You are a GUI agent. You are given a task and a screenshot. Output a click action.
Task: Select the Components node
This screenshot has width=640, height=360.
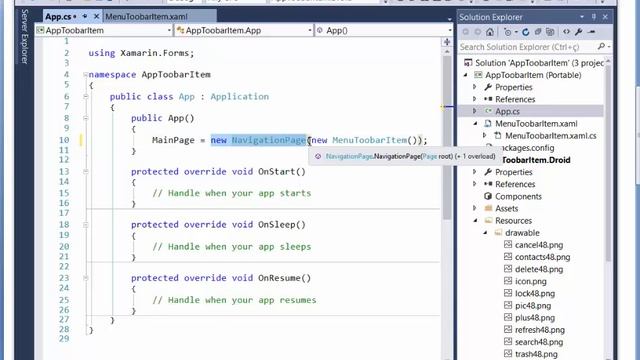click(x=518, y=196)
